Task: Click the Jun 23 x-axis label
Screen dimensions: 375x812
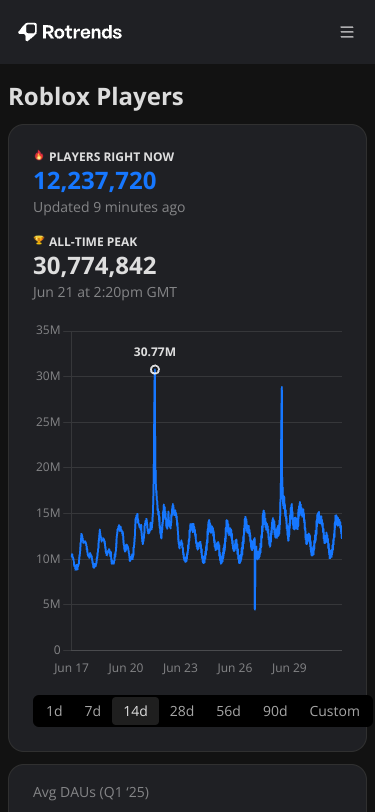Action: click(x=180, y=668)
